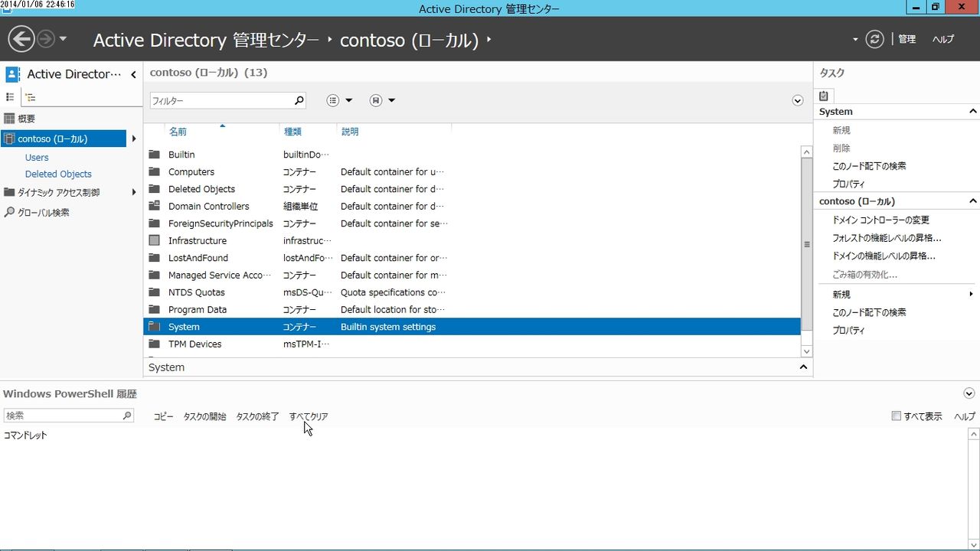
Task: Expand ダイナミック アクセス制御 arrow
Action: (134, 192)
